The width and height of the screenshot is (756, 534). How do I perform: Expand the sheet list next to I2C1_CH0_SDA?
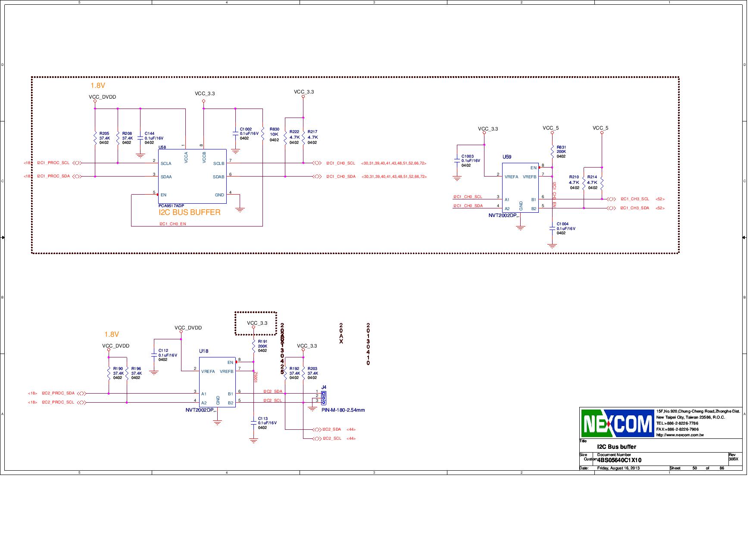[394, 177]
